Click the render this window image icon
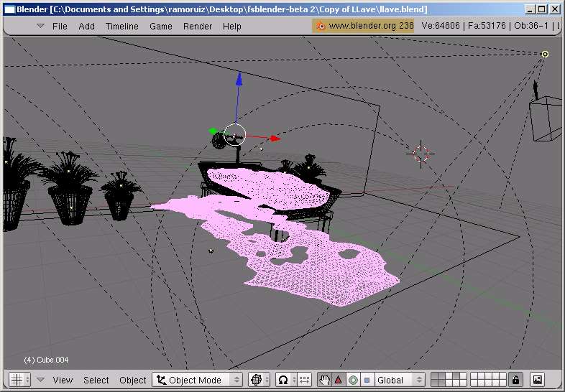The image size is (565, 392). coord(537,380)
